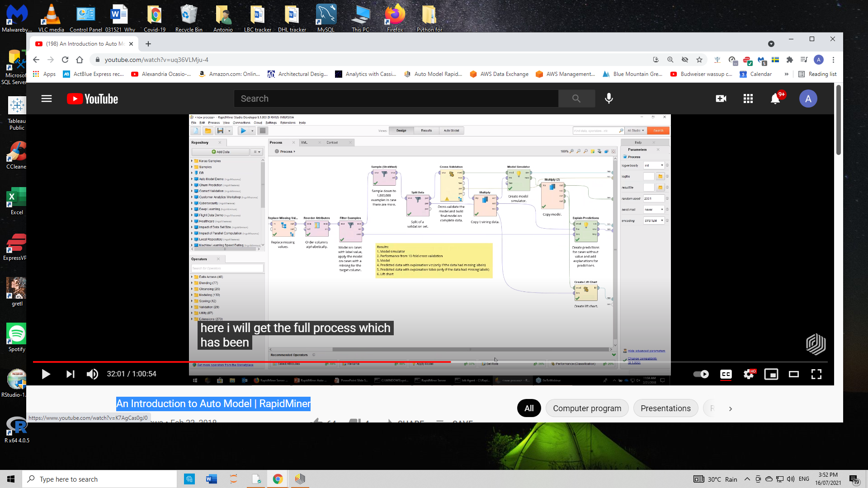Play the YouTube video
868x488 pixels.
tap(46, 374)
